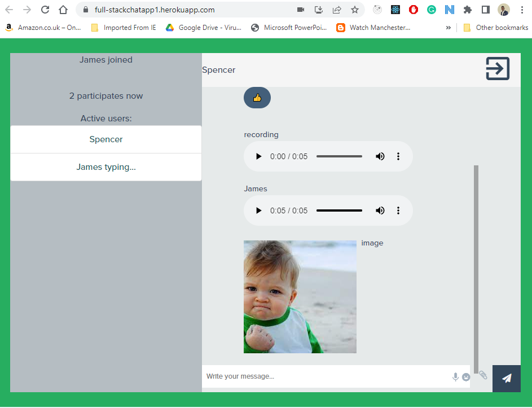This screenshot has height=408, width=532.
Task: Click the site lock icon
Action: click(x=86, y=10)
